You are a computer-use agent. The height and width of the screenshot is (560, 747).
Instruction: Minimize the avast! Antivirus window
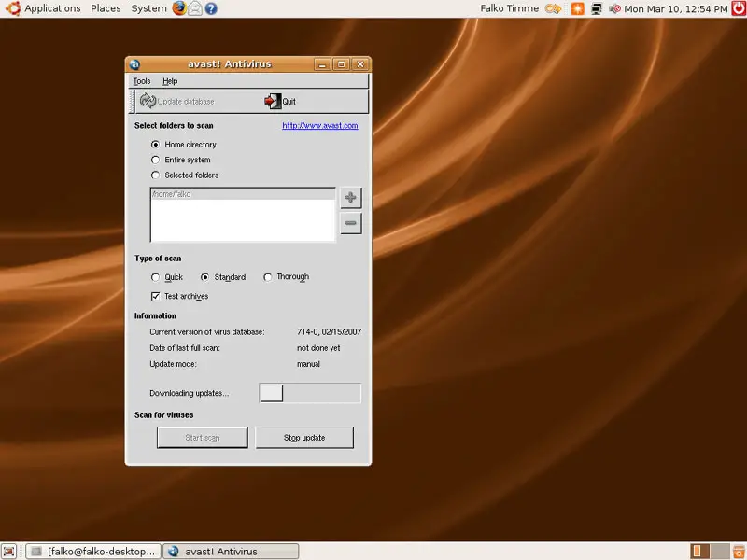pyautogui.click(x=322, y=64)
